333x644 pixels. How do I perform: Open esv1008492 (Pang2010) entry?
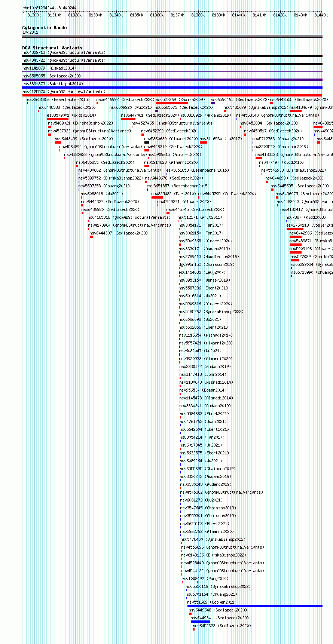205,579
